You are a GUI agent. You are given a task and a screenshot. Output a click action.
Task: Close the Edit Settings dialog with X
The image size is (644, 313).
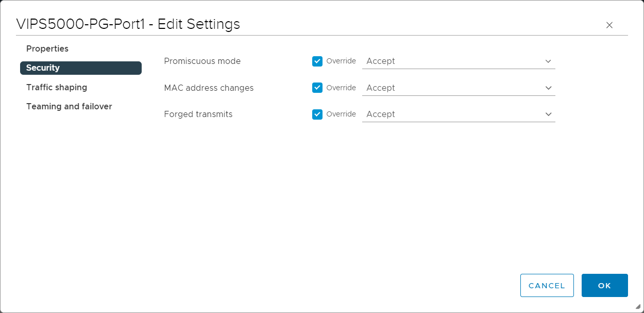tap(609, 25)
